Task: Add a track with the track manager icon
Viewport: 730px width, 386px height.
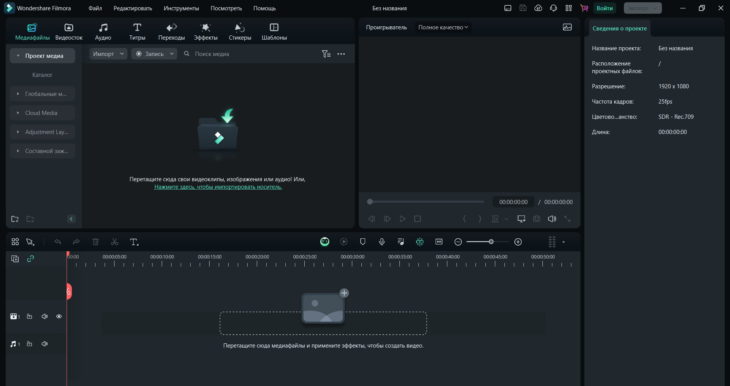Action: pyautogui.click(x=15, y=258)
